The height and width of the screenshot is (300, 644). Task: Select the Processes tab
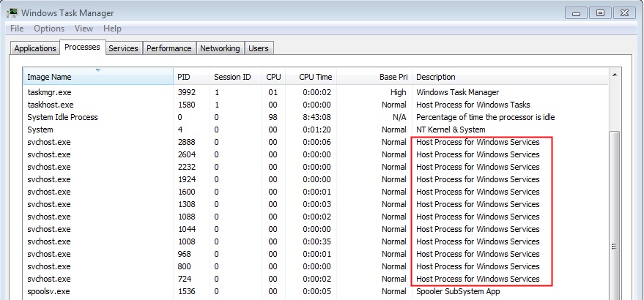[x=82, y=47]
